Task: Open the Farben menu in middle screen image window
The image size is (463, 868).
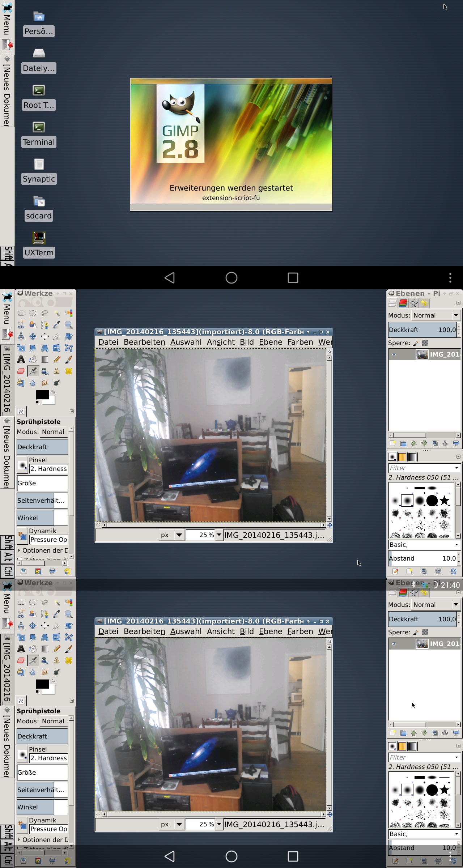Action: 300,342
